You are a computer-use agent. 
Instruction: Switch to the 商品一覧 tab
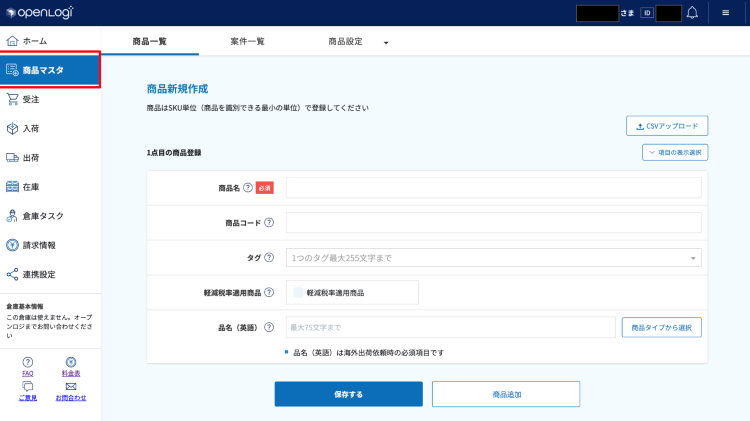point(150,42)
